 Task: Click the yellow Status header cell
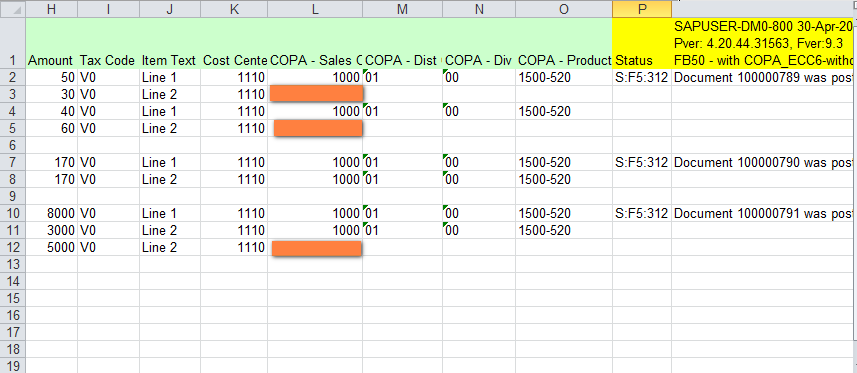point(642,43)
